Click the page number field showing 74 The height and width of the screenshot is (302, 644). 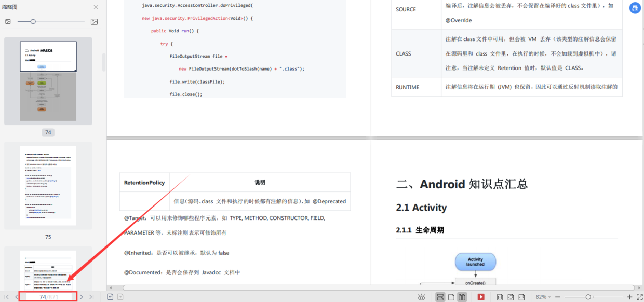47,297
